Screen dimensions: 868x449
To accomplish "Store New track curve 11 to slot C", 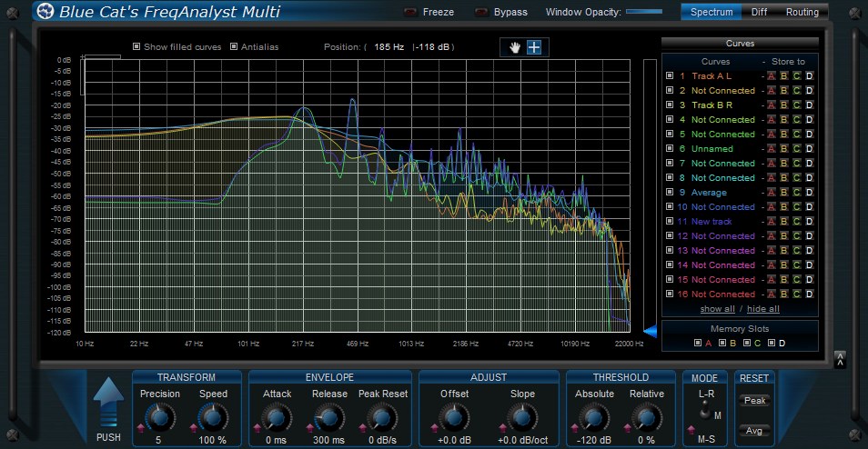I will (797, 221).
